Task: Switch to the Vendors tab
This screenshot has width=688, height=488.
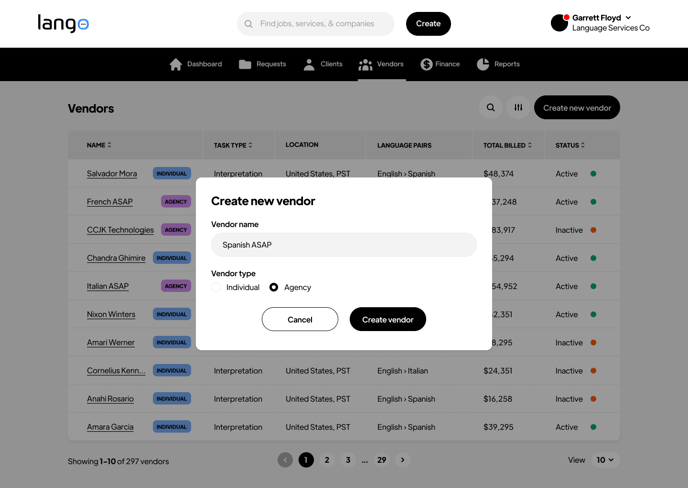Action: tap(381, 65)
